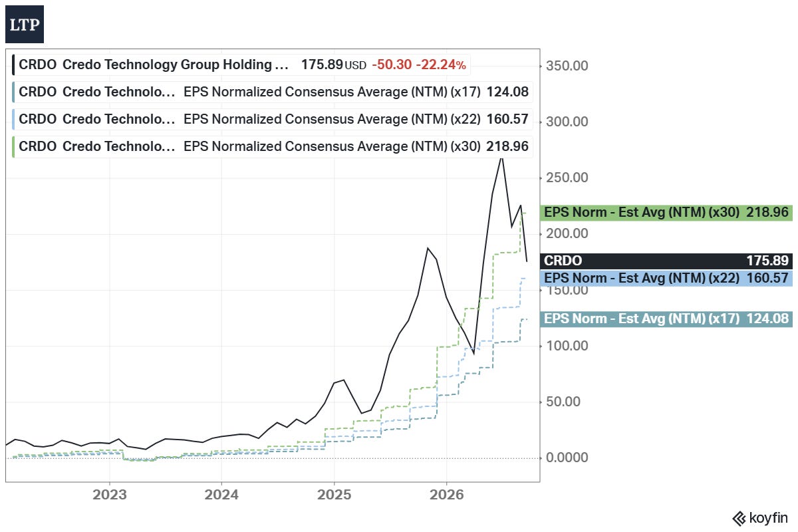
Task: Select the EPS Normalized x30 legend row
Action: coord(271,147)
